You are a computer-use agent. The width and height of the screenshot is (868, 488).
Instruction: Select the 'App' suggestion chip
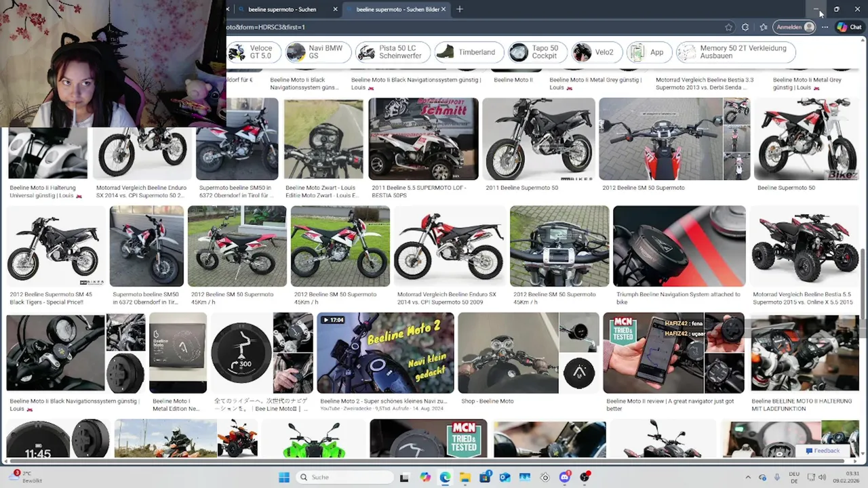pos(648,52)
